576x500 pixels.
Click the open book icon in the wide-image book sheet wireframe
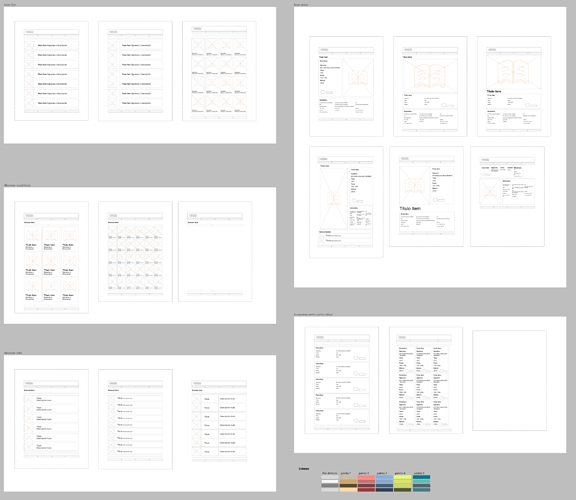[x=430, y=75]
